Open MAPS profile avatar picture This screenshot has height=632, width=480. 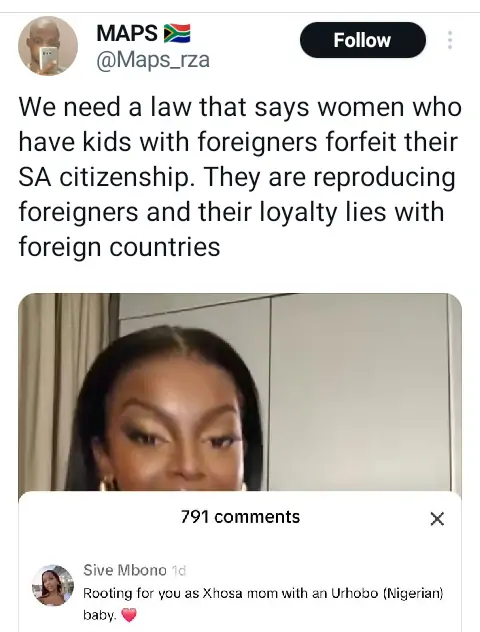click(48, 46)
